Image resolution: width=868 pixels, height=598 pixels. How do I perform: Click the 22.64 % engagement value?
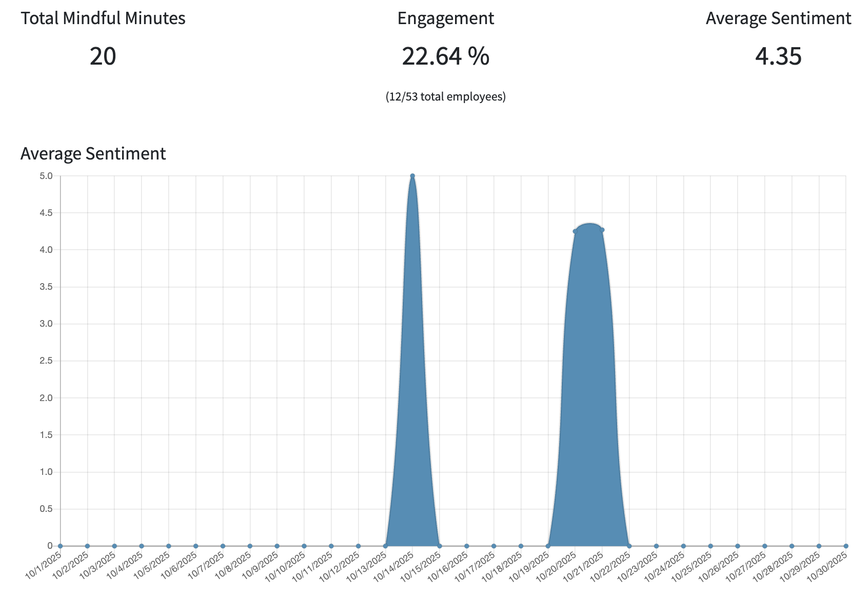pyautogui.click(x=446, y=56)
